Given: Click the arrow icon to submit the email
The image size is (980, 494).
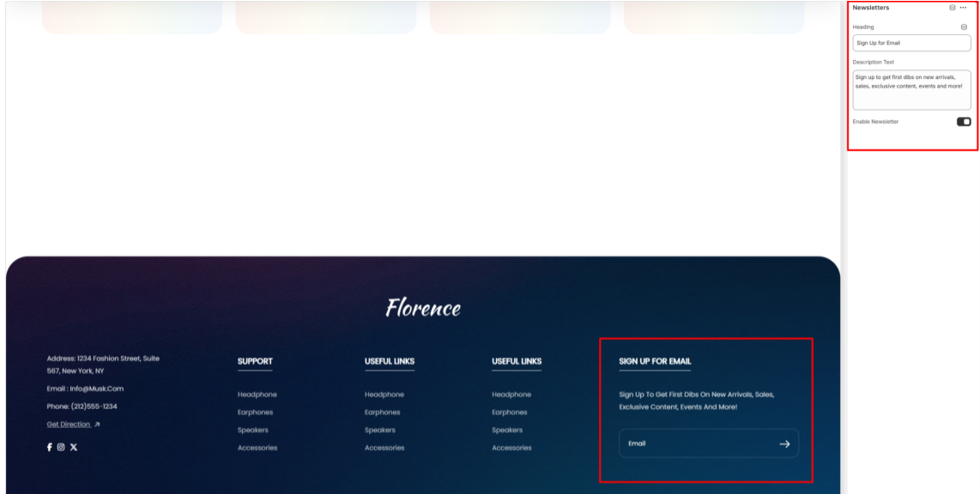Looking at the screenshot, I should click(783, 444).
